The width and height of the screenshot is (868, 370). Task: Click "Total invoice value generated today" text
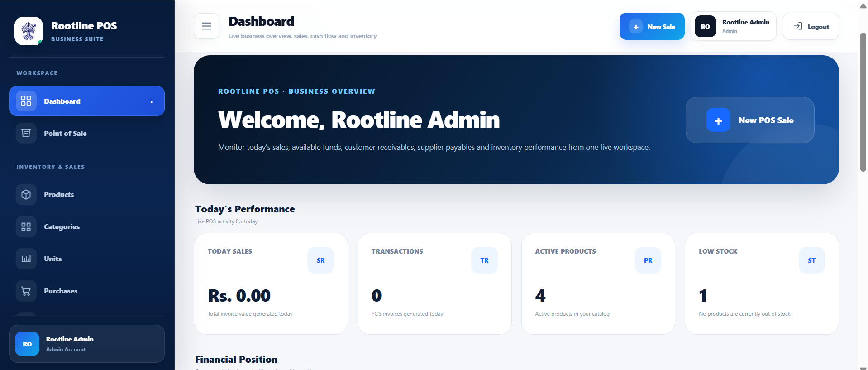(250, 314)
